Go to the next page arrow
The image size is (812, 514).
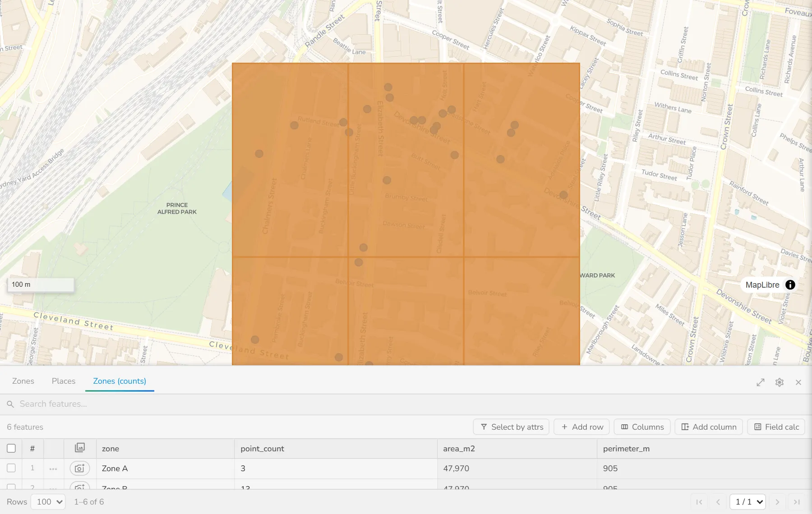(777, 502)
